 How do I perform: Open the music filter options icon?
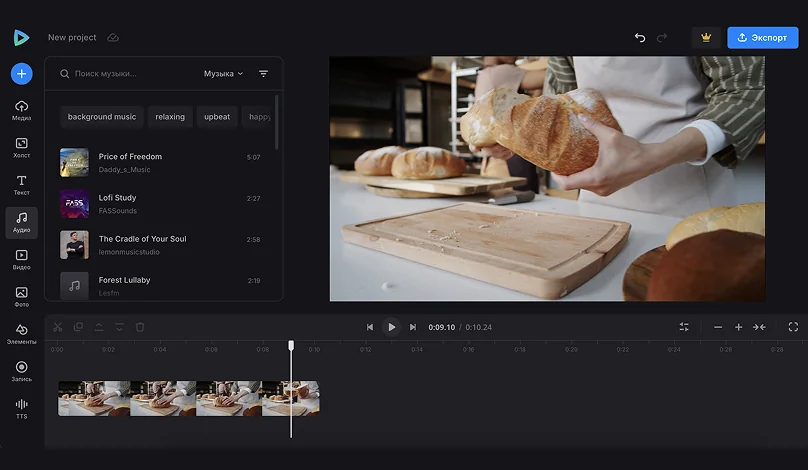tap(263, 74)
